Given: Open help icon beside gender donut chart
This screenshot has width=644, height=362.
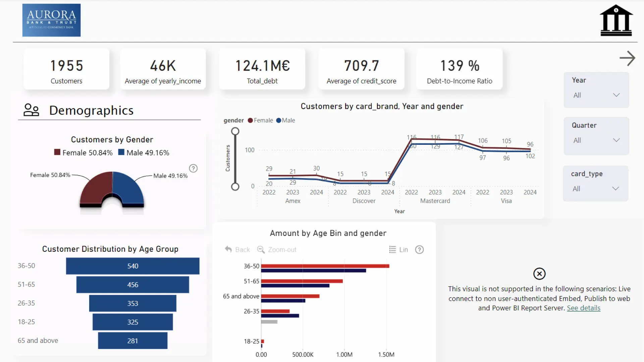Looking at the screenshot, I should pos(193,168).
